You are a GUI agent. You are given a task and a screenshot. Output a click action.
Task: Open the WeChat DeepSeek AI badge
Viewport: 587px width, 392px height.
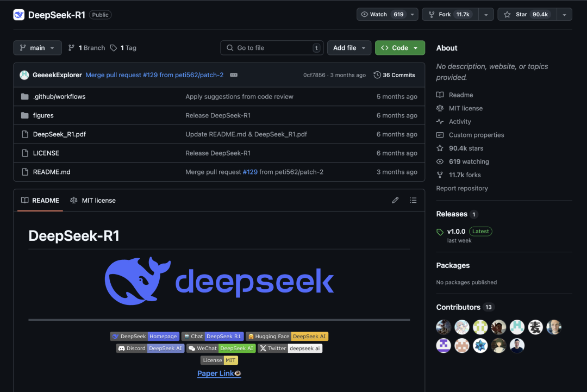221,348
